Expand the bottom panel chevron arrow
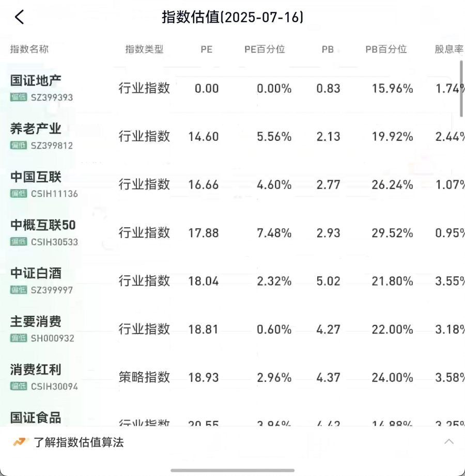The width and height of the screenshot is (465, 476). point(449,442)
